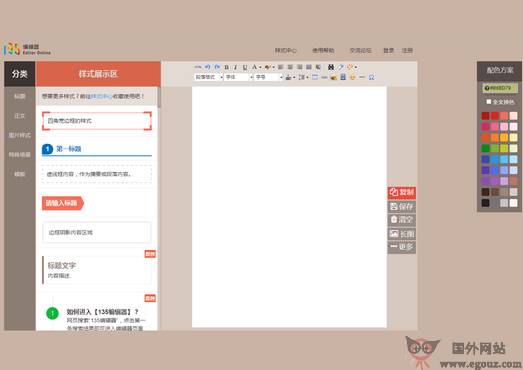523x370 pixels.
Task: Expand font color dropdown arrow
Action: [x=260, y=67]
